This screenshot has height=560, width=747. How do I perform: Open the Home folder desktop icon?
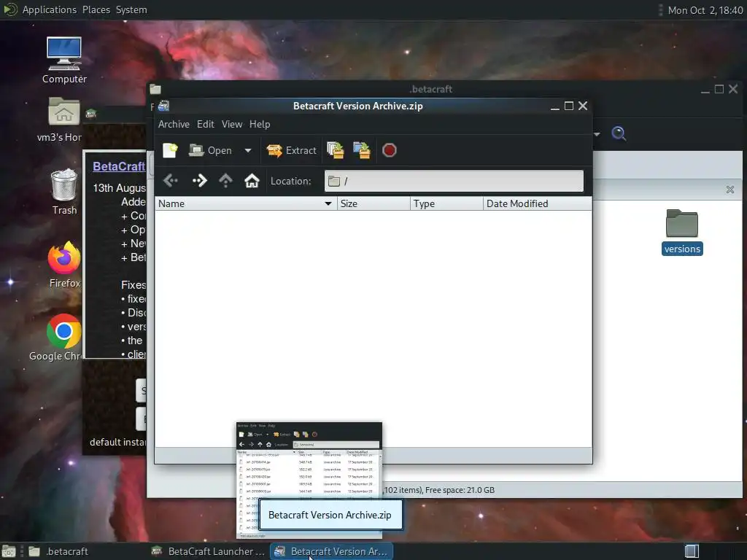click(64, 120)
